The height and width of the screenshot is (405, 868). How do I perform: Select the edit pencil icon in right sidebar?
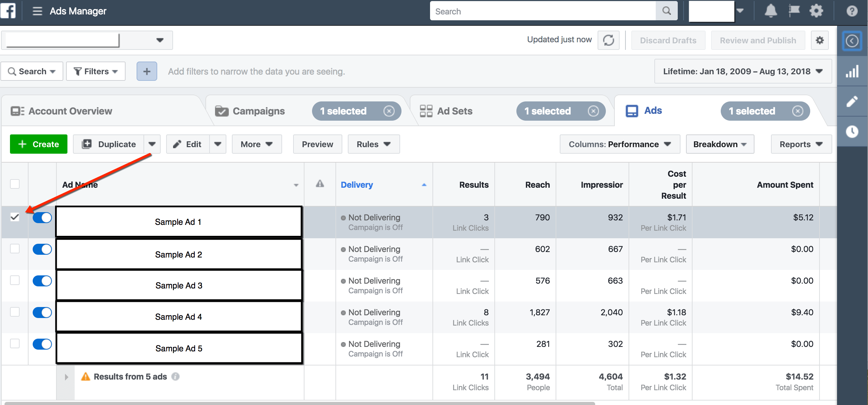pos(852,101)
